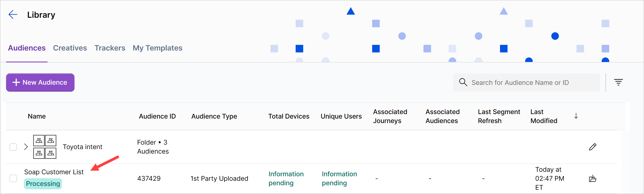This screenshot has height=194, width=644.
Task: Go to the My Templates tab
Action: (158, 48)
